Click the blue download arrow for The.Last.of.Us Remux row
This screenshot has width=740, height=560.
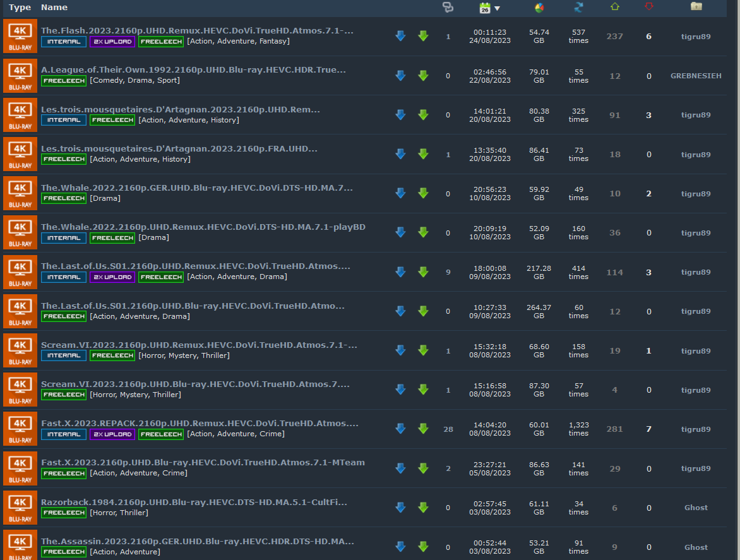[401, 271]
